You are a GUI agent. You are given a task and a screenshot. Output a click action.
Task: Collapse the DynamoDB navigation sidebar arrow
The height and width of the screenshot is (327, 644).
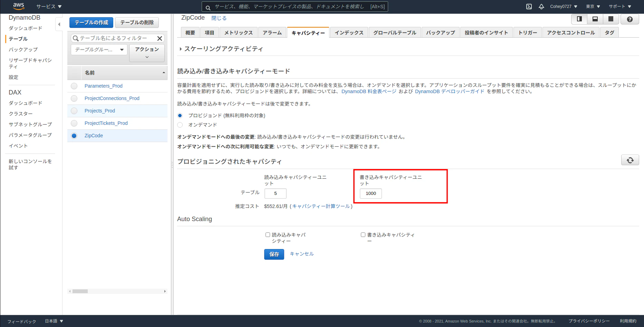[x=59, y=24]
